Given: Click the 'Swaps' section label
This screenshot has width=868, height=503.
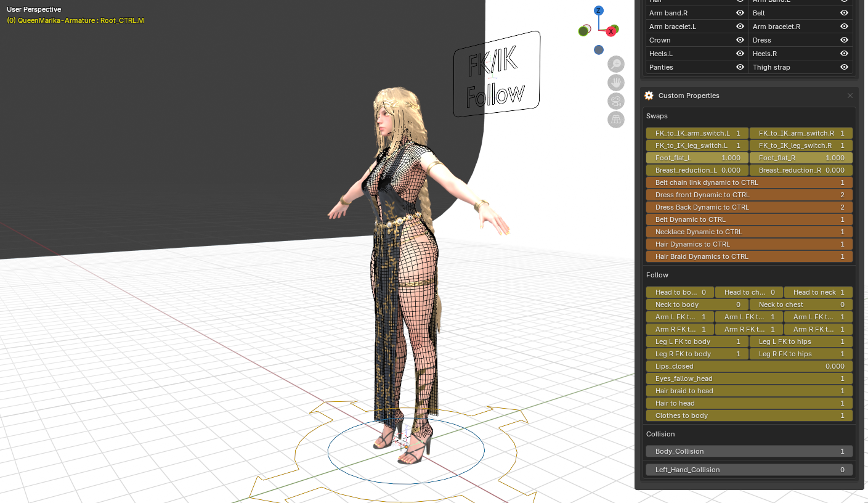Looking at the screenshot, I should click(657, 116).
